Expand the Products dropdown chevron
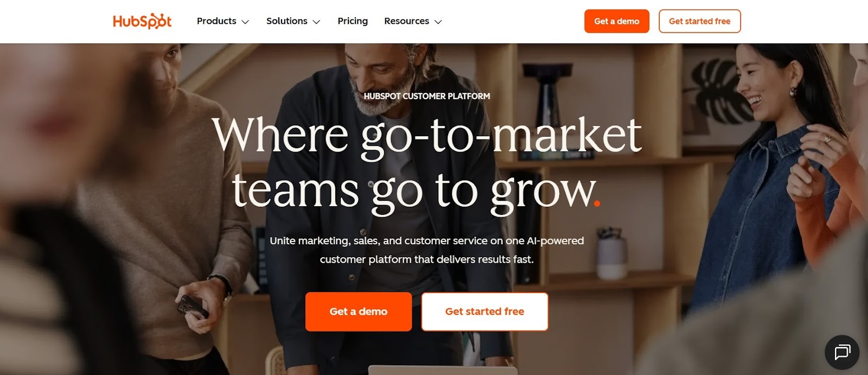The height and width of the screenshot is (375, 868). click(245, 22)
